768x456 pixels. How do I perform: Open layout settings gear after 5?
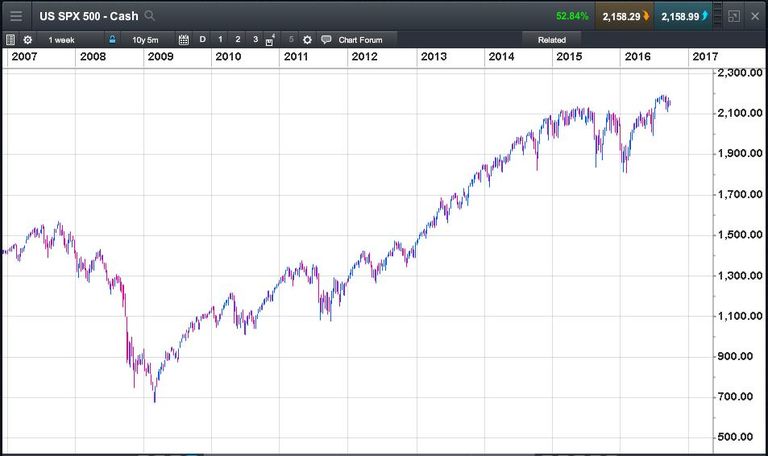307,40
